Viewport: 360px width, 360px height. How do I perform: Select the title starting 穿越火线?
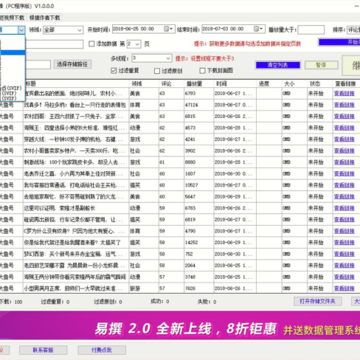tap(74, 139)
